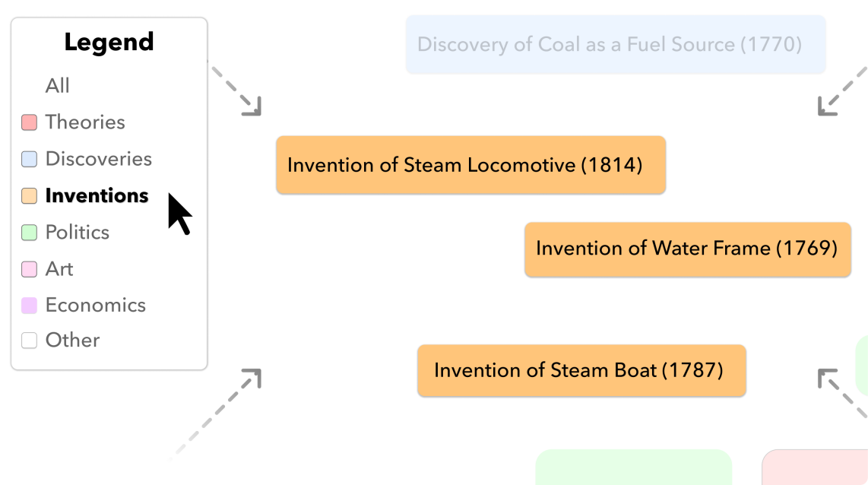Click the pink Art color swatch

(29, 269)
